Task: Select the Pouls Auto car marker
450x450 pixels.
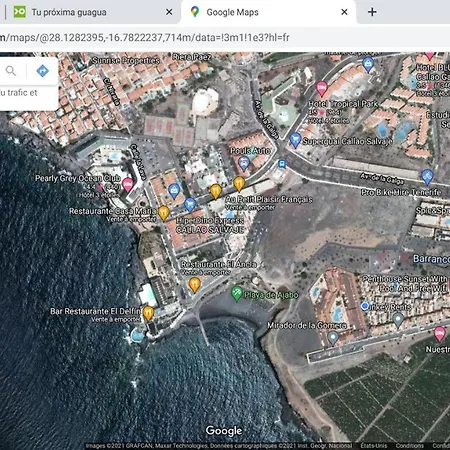Action: (244, 164)
